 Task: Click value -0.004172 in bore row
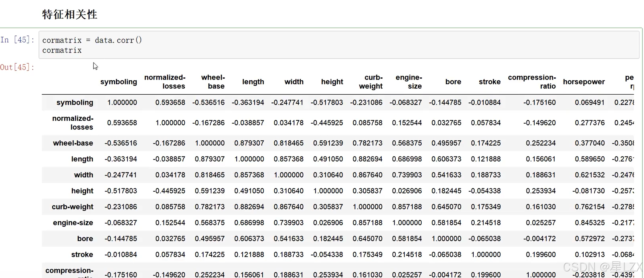click(539, 239)
